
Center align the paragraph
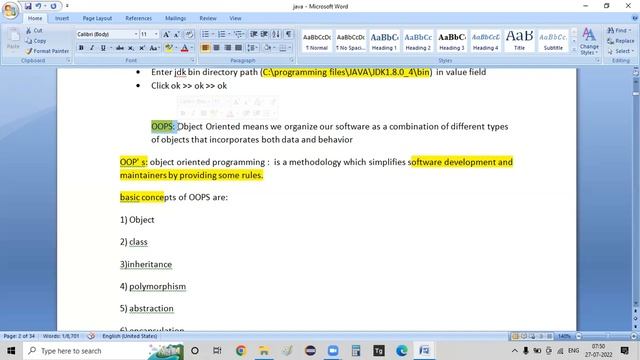point(216,48)
